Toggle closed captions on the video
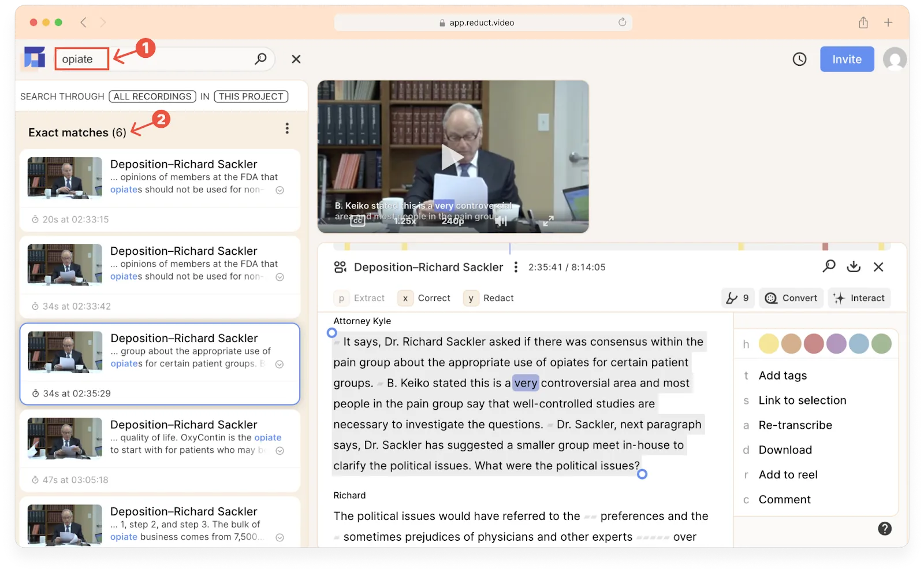 (x=358, y=220)
